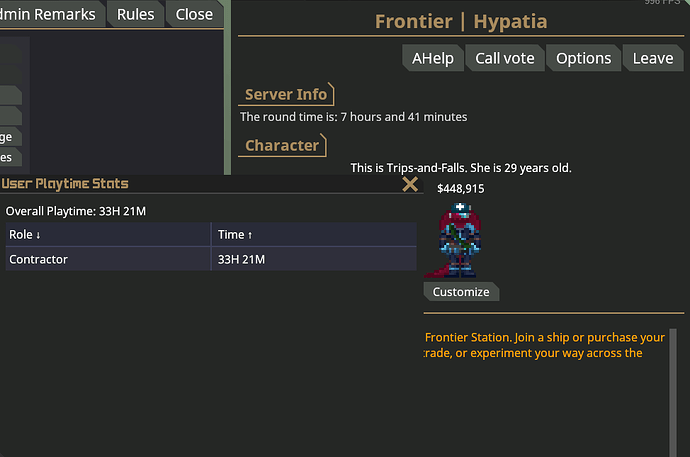
Task: Click the character sprite preview
Action: point(457,240)
